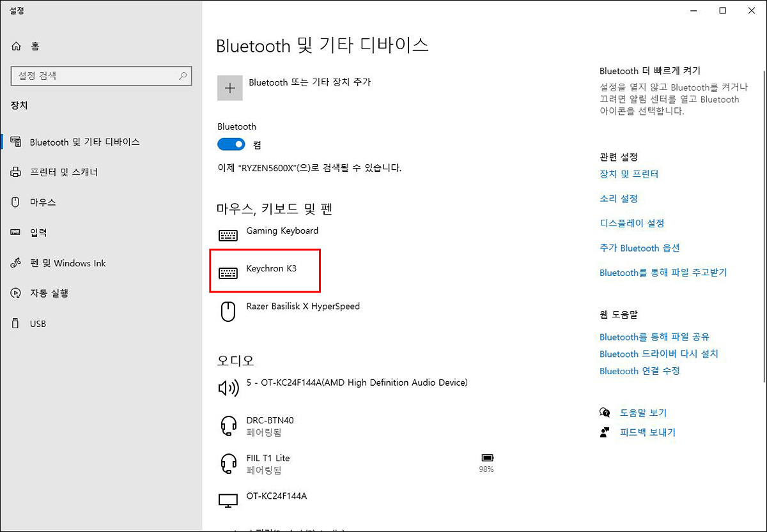Open Bluetooth를 통해 파일 주고받기 link

point(663,272)
